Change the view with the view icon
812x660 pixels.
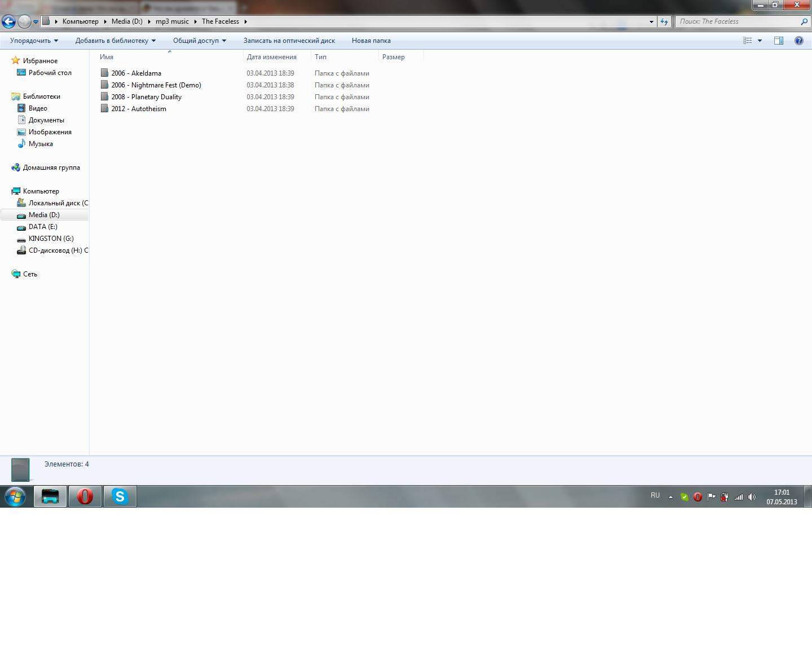(748, 41)
